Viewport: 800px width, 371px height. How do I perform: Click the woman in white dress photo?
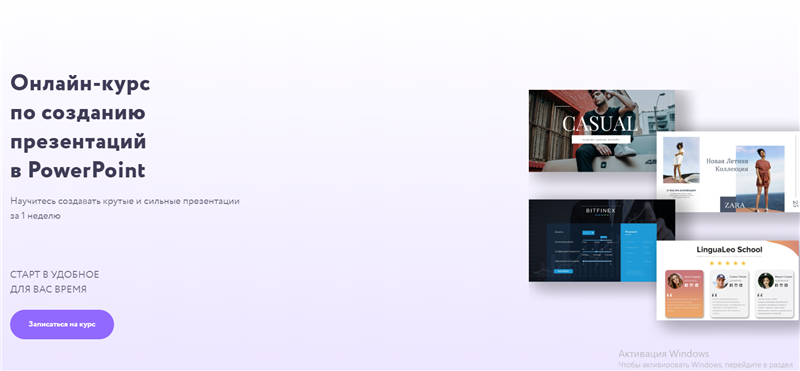pyautogui.click(x=681, y=160)
